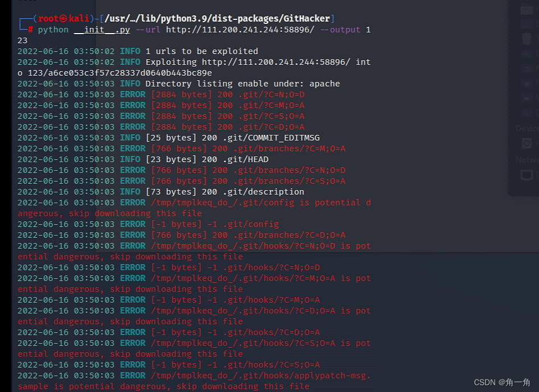This screenshot has height=392, width=539.
Task: Click the .git/?C=D;O=A error entry
Action: pyautogui.click(x=271, y=127)
